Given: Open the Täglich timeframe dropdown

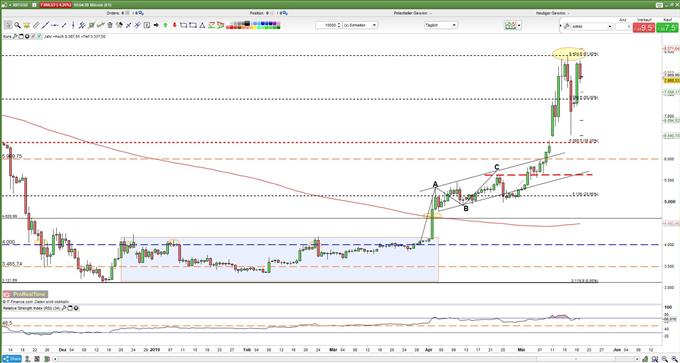Looking at the screenshot, I should click(441, 25).
